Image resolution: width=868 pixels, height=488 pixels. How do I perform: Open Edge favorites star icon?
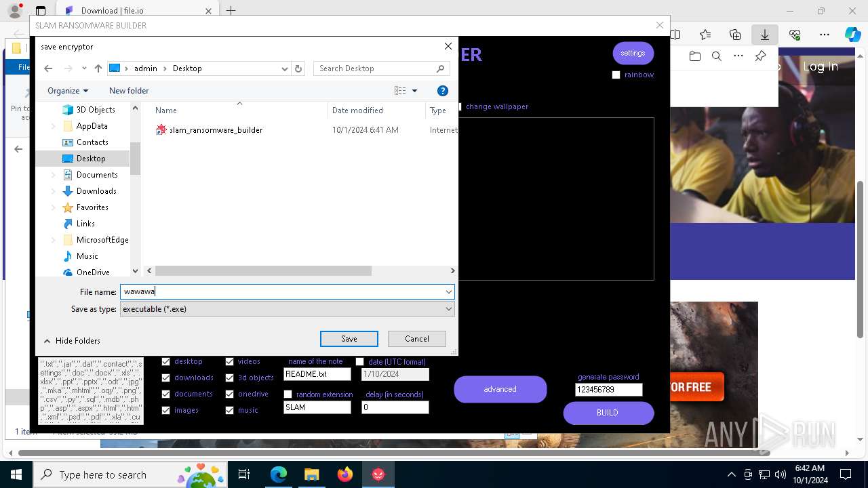click(705, 35)
